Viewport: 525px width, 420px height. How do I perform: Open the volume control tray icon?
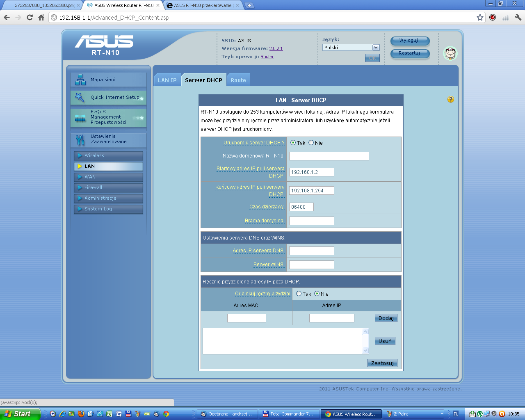(x=494, y=414)
